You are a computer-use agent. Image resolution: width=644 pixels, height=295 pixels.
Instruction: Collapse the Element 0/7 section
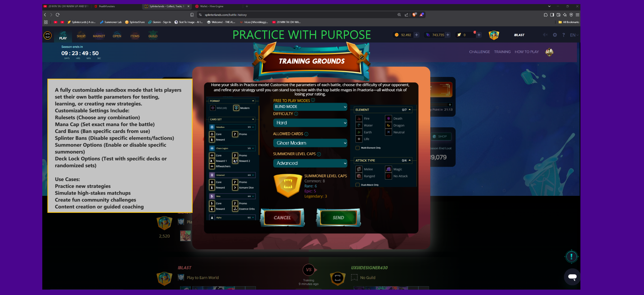coord(383,110)
